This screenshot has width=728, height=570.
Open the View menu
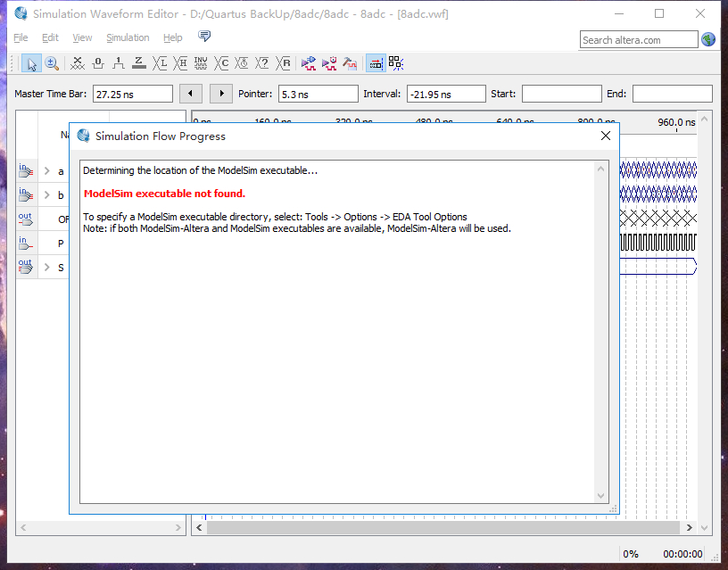tap(82, 37)
